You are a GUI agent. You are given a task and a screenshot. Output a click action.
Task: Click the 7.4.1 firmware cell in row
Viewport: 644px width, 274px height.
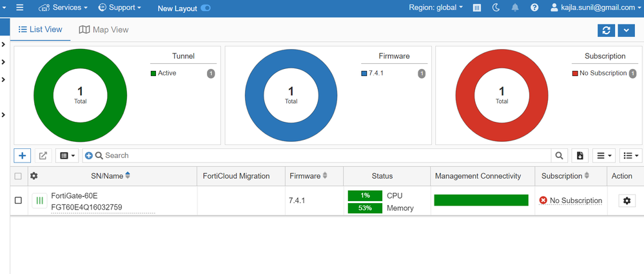296,201
